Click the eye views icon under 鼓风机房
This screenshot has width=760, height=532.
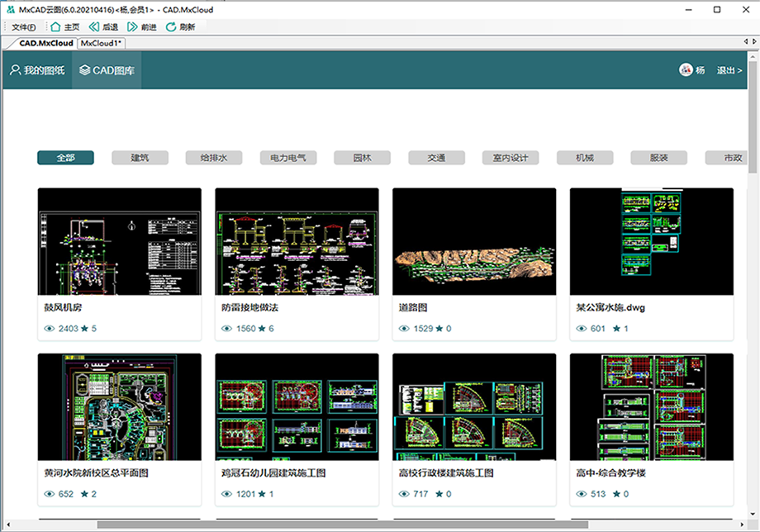pos(49,329)
